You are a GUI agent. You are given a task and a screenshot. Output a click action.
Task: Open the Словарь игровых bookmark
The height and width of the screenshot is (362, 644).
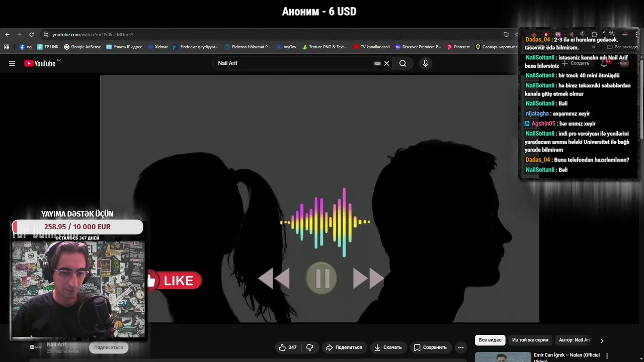coord(497,47)
